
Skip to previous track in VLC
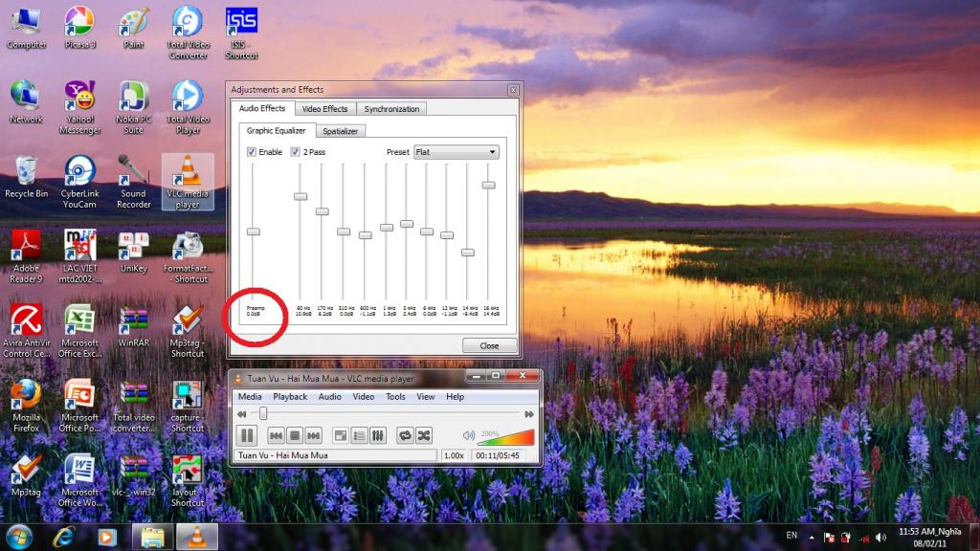(x=276, y=435)
